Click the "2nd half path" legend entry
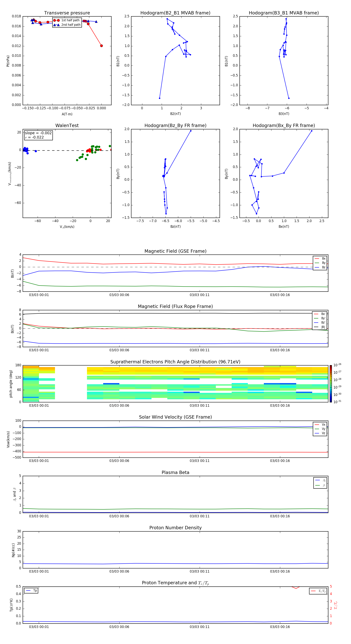 coord(67,25)
